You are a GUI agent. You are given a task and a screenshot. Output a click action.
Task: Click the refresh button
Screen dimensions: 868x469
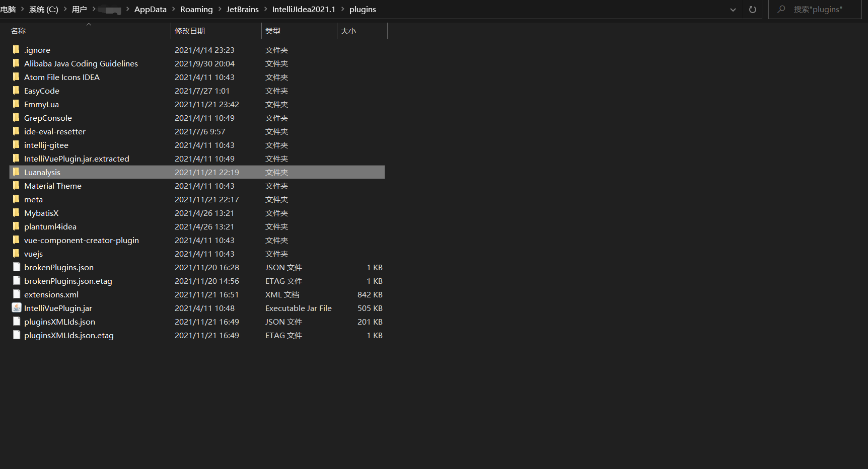(x=752, y=9)
